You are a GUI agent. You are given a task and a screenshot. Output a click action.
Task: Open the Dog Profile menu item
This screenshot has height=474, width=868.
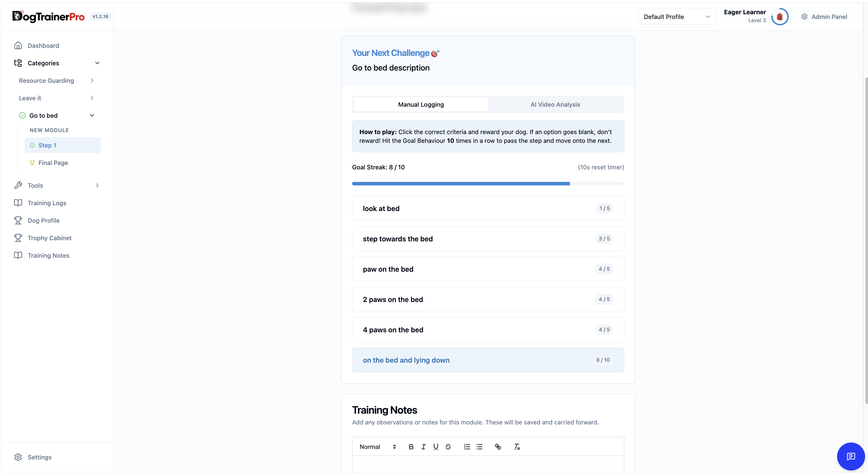coord(57,220)
